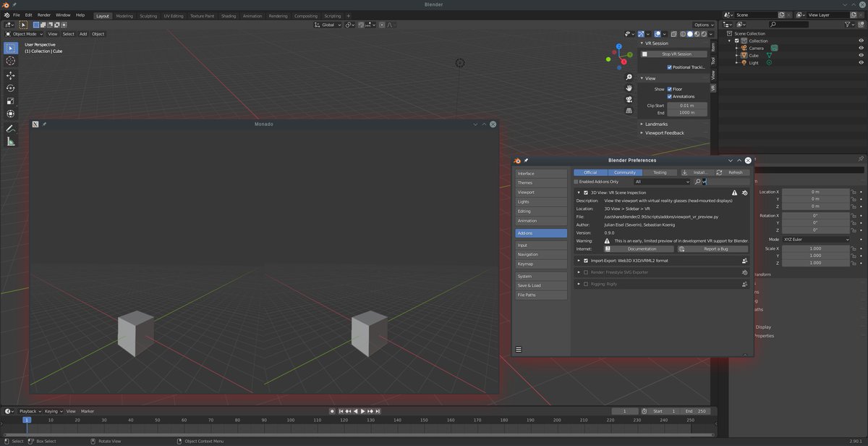Jump to the timeline start frame

point(340,411)
